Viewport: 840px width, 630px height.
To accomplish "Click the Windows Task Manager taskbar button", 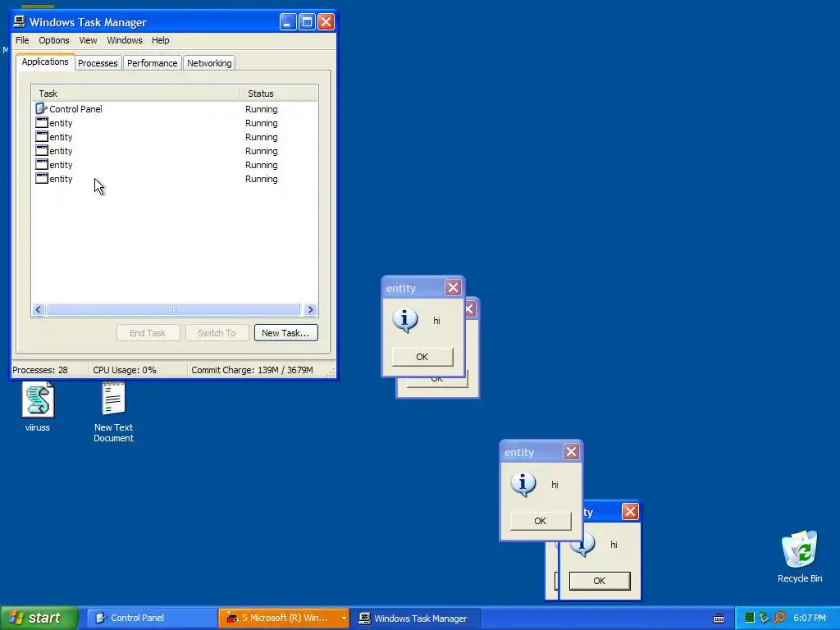I will click(x=414, y=619).
